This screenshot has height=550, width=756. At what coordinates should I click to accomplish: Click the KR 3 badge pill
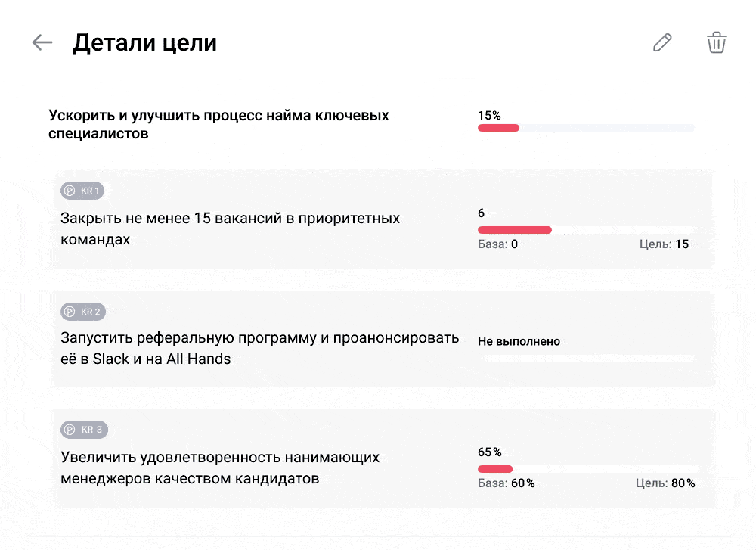[82, 429]
